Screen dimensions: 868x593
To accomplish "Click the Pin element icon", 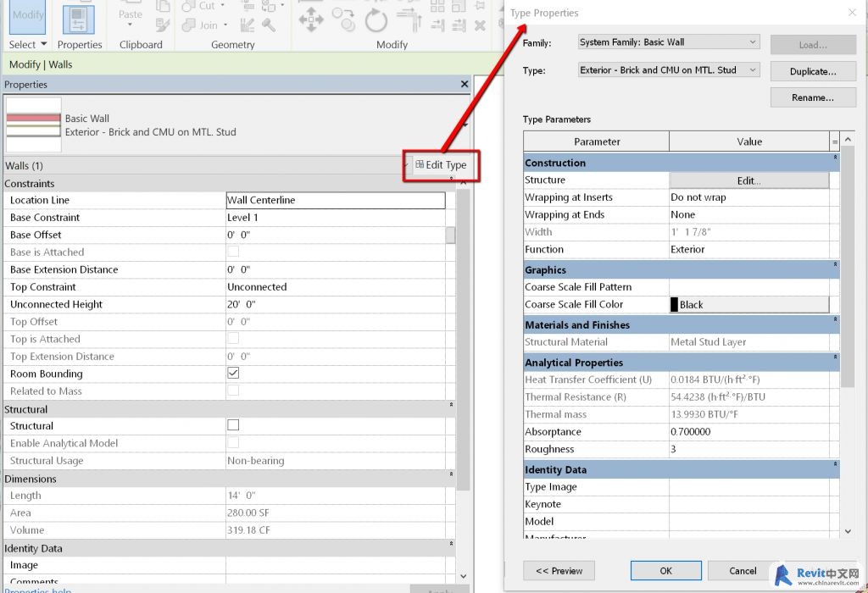I will tap(480, 6).
